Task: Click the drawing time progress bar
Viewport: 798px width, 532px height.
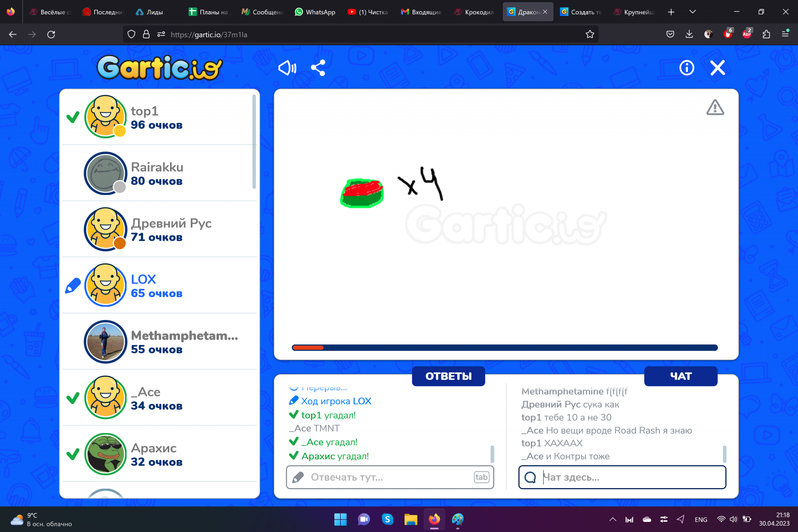Action: point(504,348)
